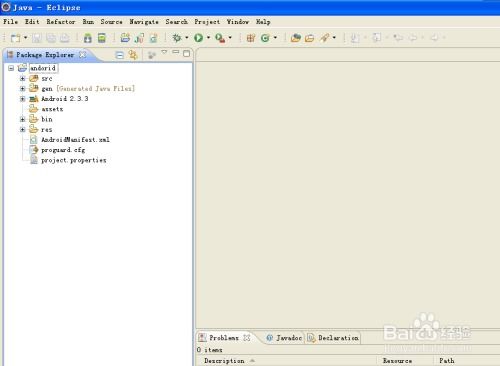Open the Refactor menu
This screenshot has height=366, width=500.
pyautogui.click(x=61, y=22)
